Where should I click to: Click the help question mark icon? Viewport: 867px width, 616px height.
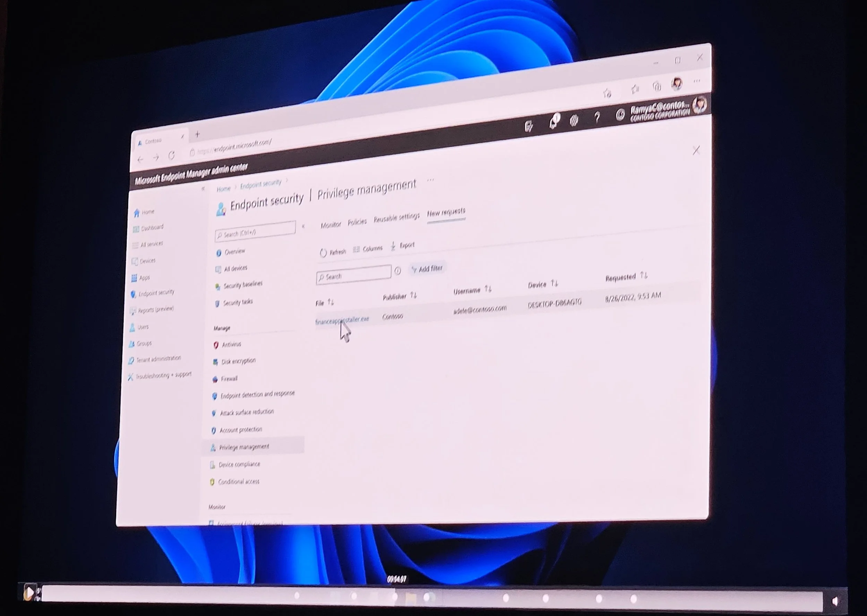click(597, 117)
